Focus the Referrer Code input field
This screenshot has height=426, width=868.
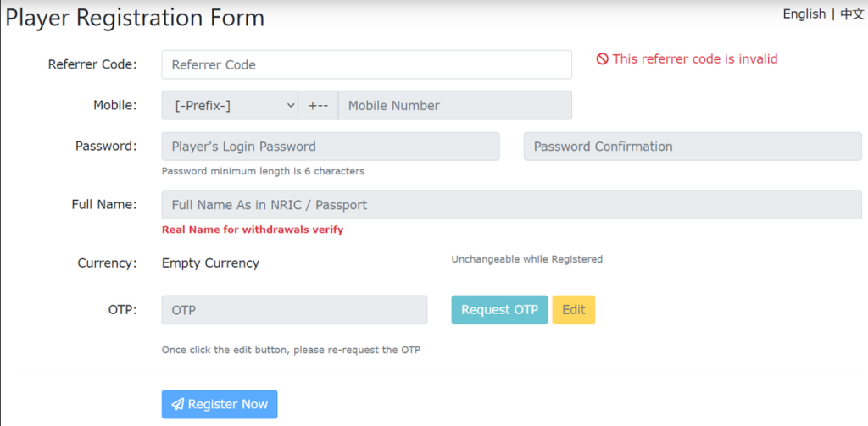click(366, 64)
